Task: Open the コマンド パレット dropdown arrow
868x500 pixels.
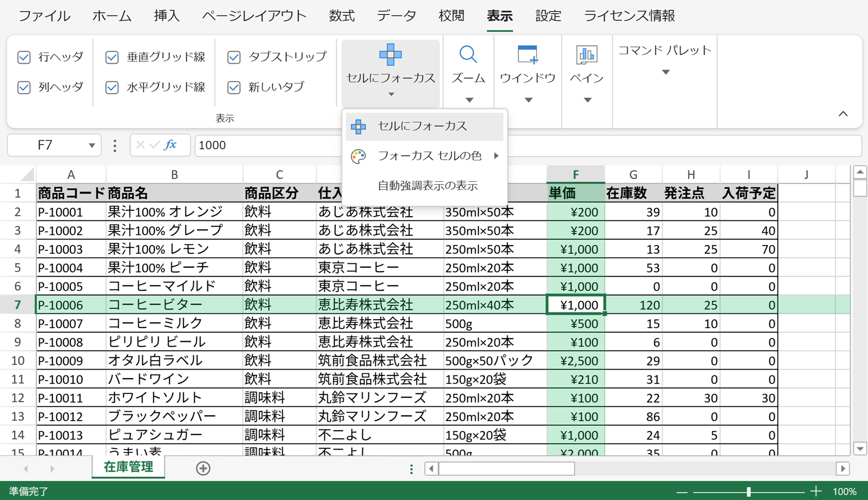Action: tap(666, 72)
